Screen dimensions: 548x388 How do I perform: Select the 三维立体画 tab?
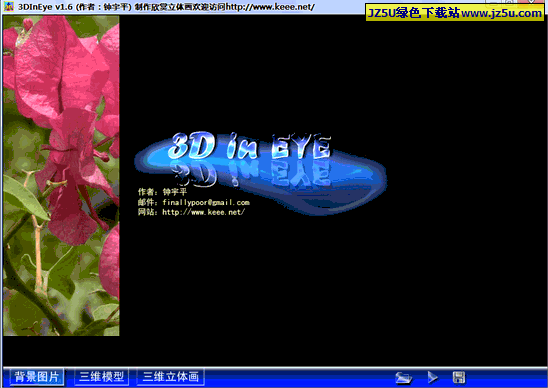click(x=171, y=377)
